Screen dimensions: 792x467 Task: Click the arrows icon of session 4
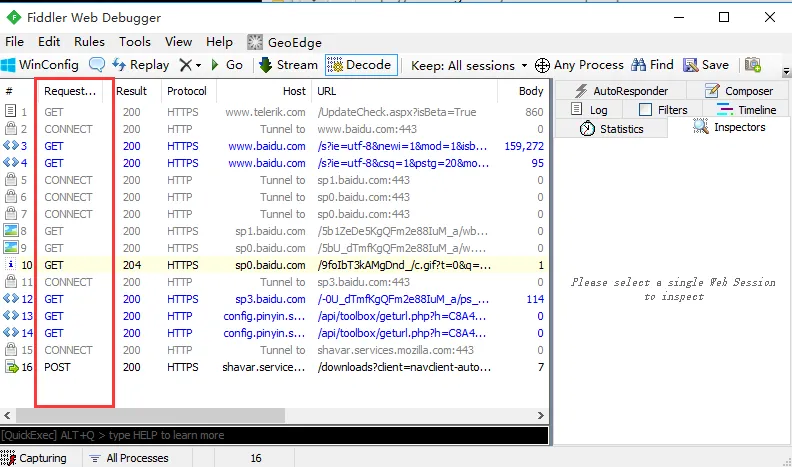[x=11, y=163]
